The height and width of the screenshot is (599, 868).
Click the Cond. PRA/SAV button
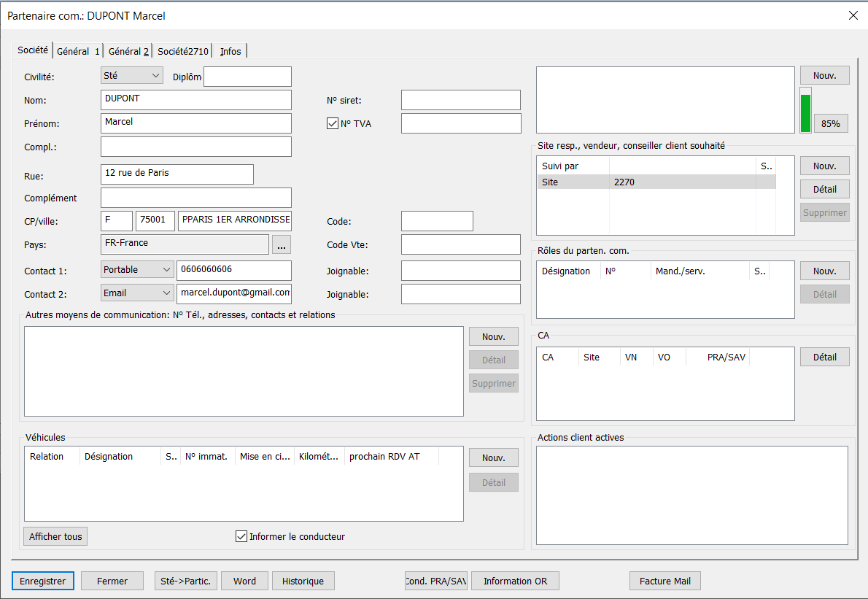coord(435,581)
